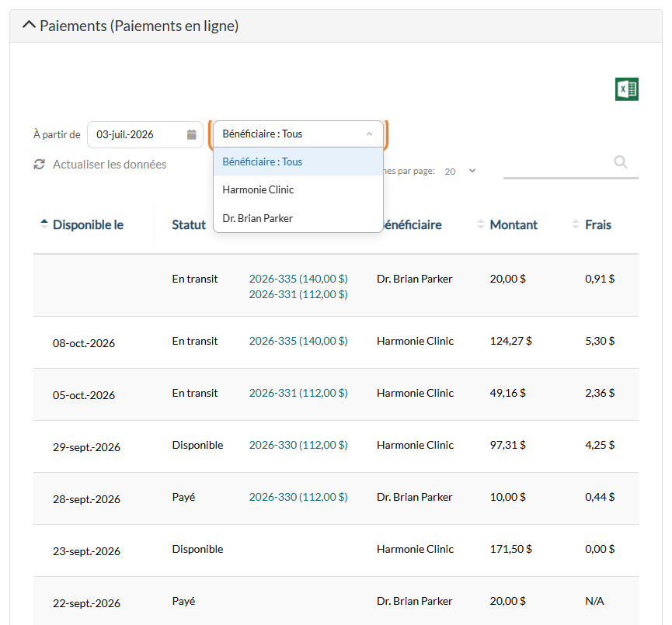
Task: Click the amount 171,50 $
Action: pos(511,549)
